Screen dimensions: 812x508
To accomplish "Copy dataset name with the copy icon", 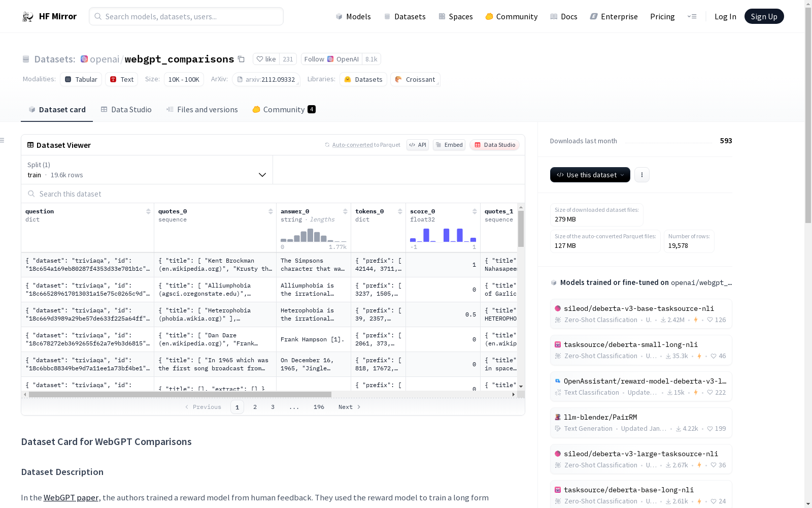I will [x=242, y=59].
